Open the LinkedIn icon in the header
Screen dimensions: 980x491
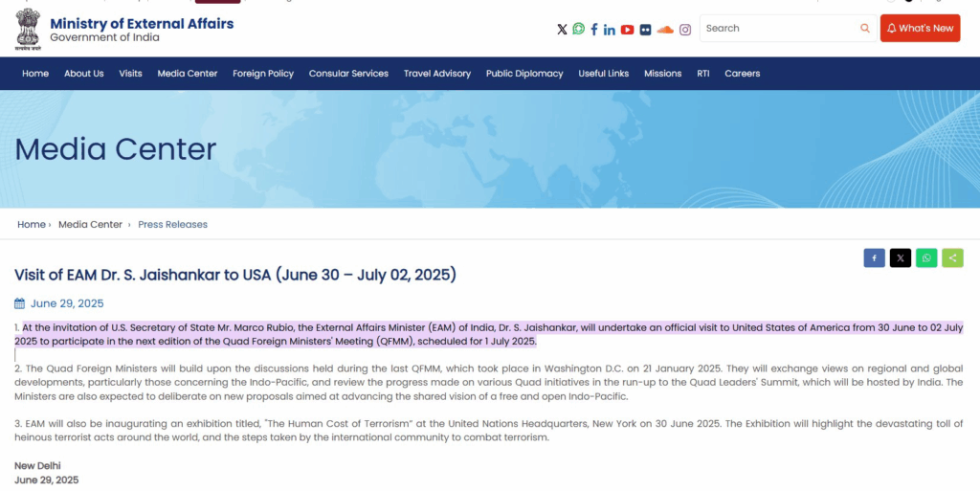click(610, 29)
